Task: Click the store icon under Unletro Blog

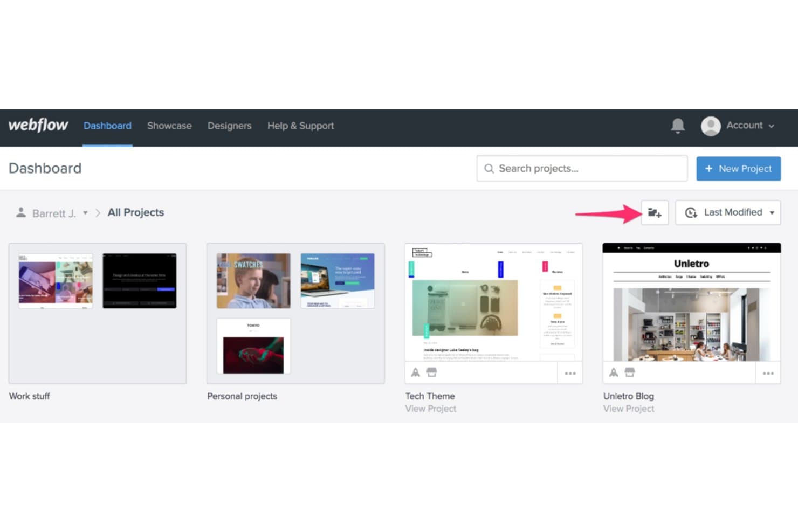Action: 630,372
